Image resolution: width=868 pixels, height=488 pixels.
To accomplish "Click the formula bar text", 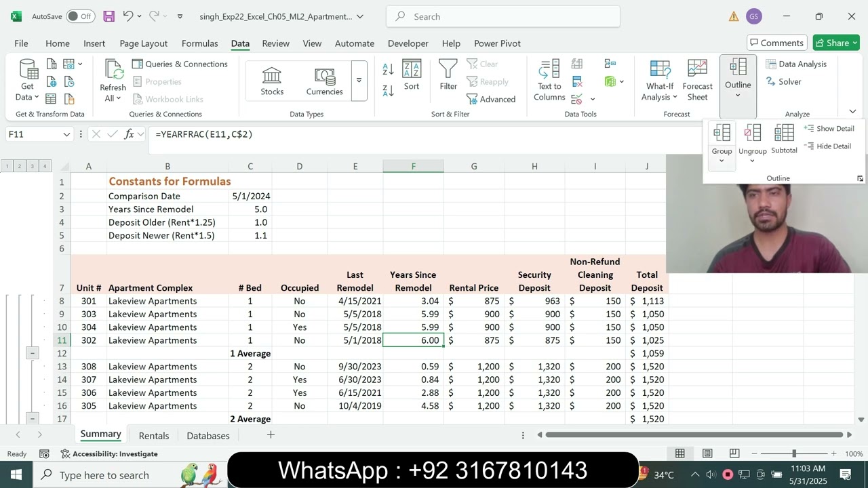I will pos(204,134).
